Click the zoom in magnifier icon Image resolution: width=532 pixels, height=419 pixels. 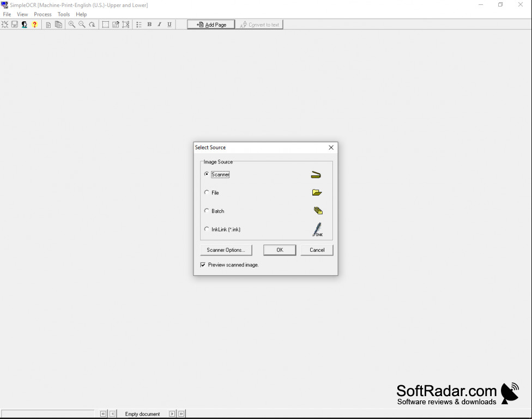71,25
